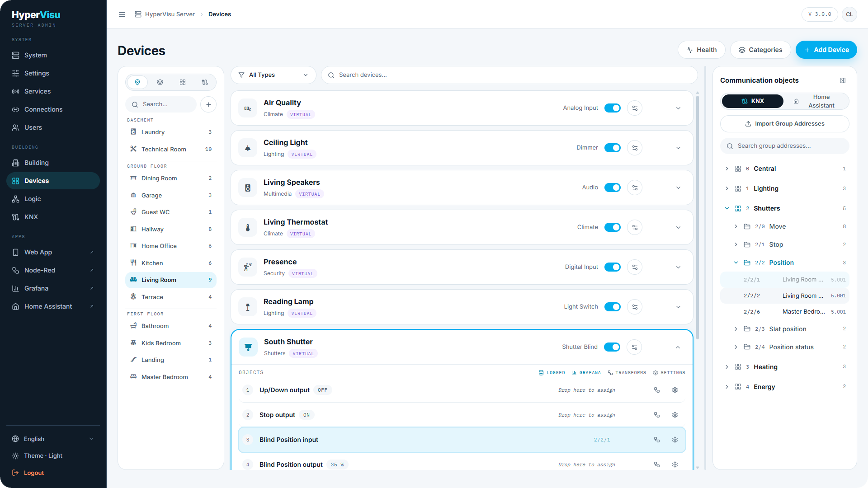Screen dimensions: 868x488
Task: Collapse the Shutters group address node
Action: (726, 208)
